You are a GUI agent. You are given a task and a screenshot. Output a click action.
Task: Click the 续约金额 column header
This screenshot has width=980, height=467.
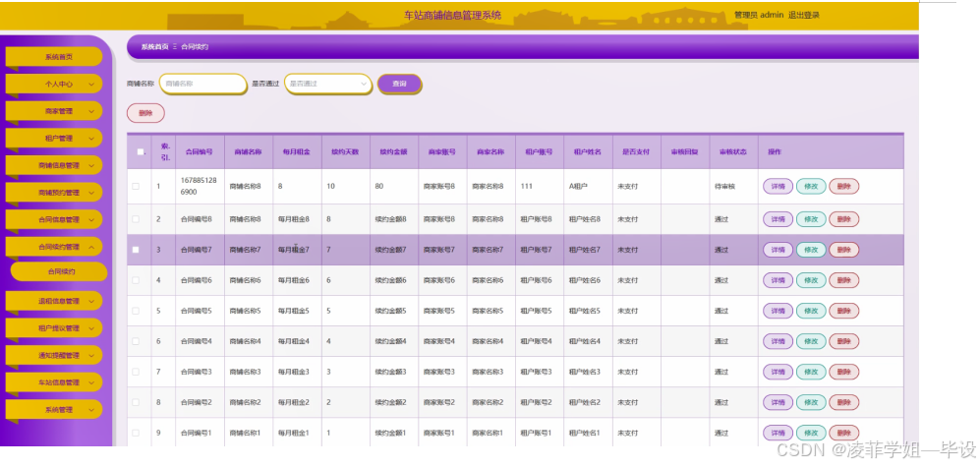[394, 152]
